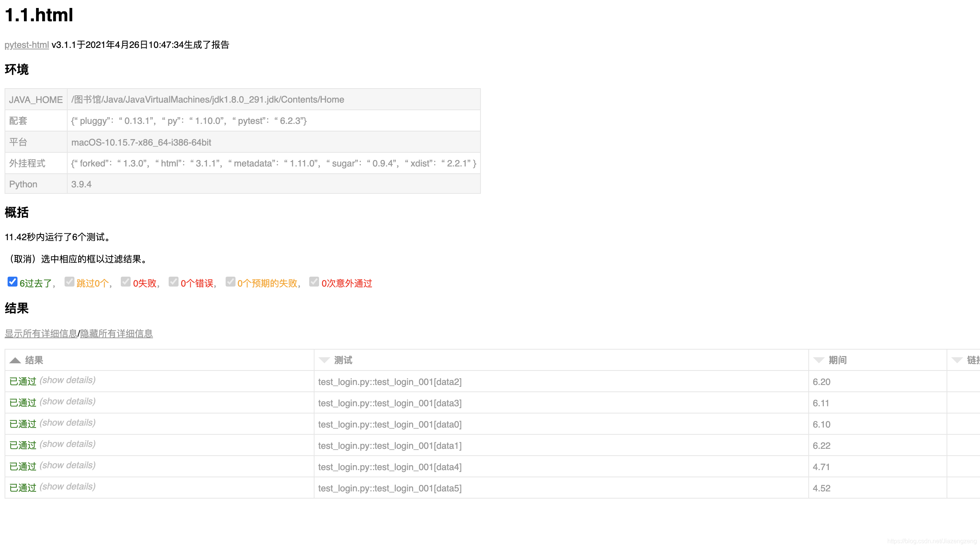Click sort arrow in 期间 column header
The image size is (980, 548).
(818, 360)
